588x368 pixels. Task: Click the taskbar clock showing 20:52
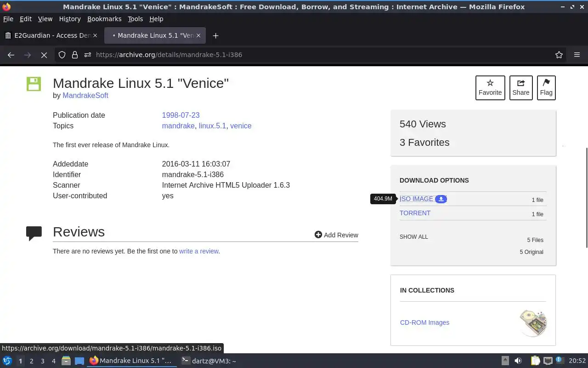coord(577,361)
